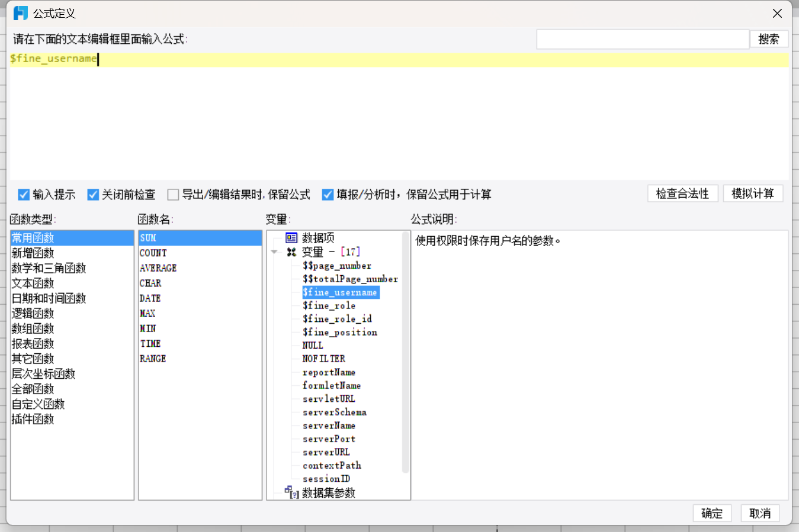
Task: Click the 数据集参数 icon in tree
Action: [291, 492]
